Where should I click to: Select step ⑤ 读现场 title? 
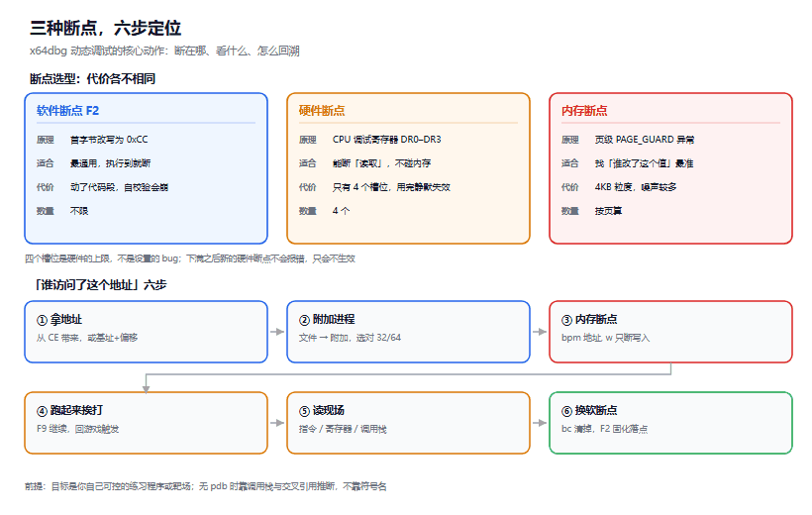(x=322, y=411)
